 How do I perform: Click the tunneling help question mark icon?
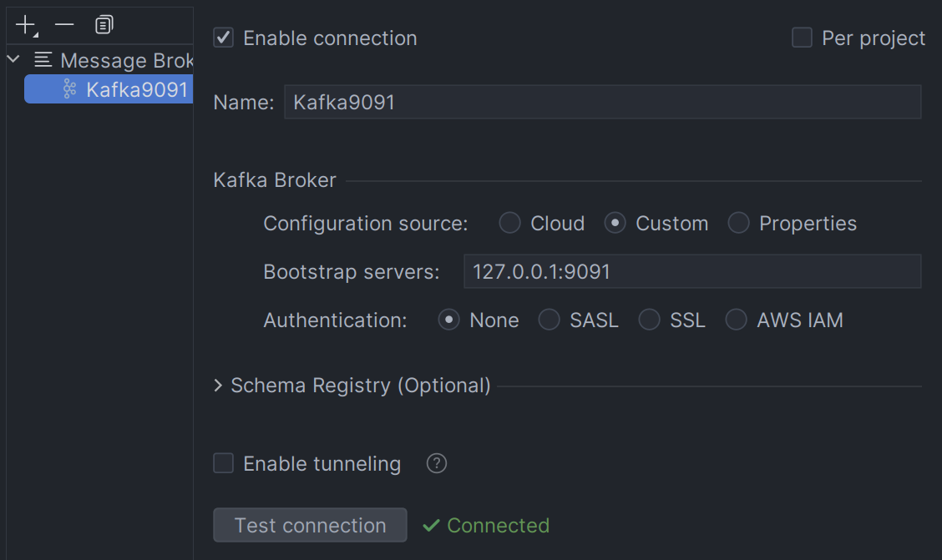coord(436,463)
